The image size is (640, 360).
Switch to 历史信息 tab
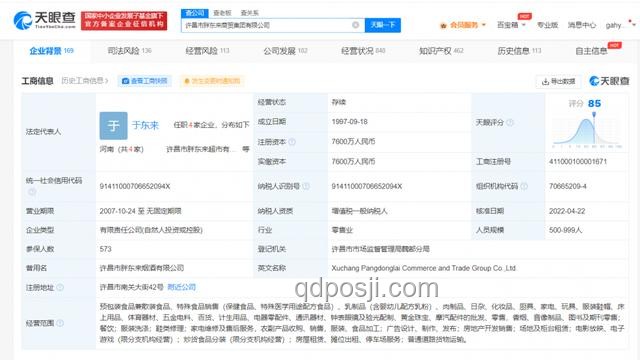[x=519, y=51]
